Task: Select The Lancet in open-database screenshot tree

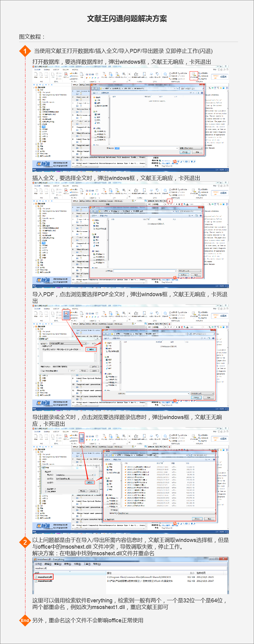Action: pos(46,92)
